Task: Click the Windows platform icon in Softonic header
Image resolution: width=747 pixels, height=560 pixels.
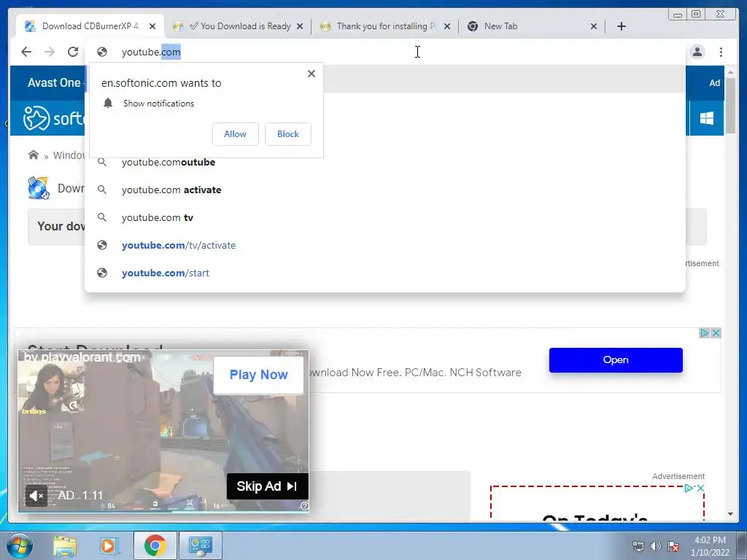Action: (706, 118)
